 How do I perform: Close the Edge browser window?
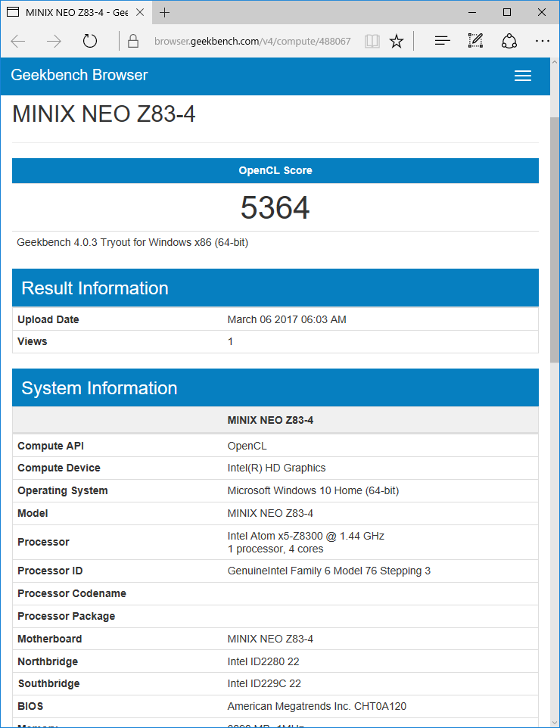point(541,13)
